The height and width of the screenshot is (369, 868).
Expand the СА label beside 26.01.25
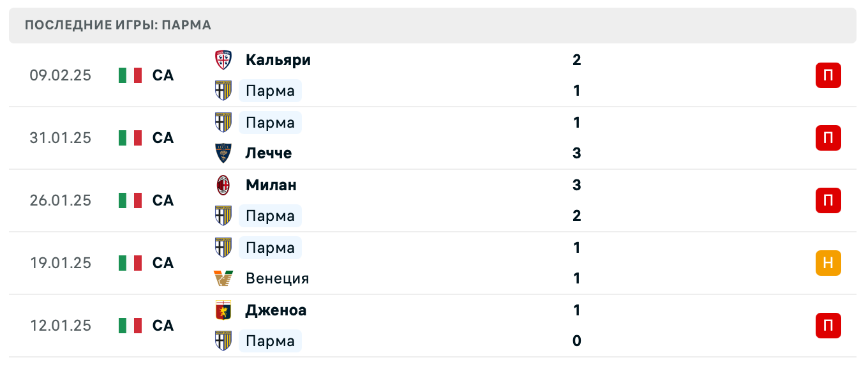tap(161, 200)
